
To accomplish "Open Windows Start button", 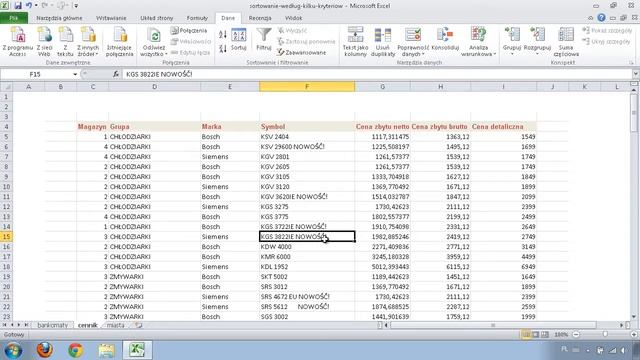I will [x=13, y=350].
